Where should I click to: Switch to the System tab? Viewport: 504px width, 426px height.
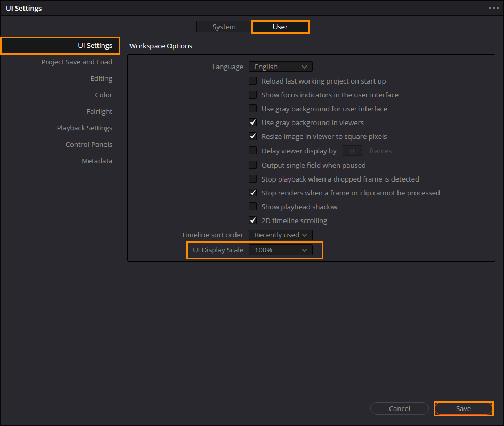click(224, 27)
